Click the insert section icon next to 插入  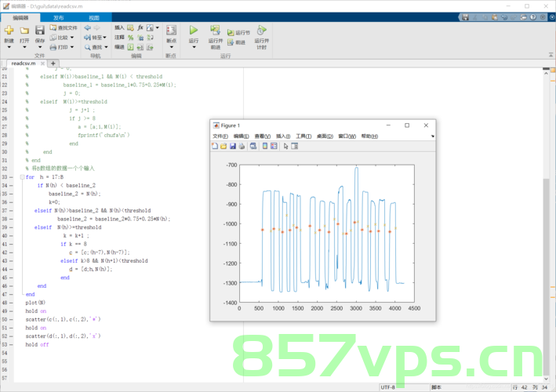pos(130,27)
